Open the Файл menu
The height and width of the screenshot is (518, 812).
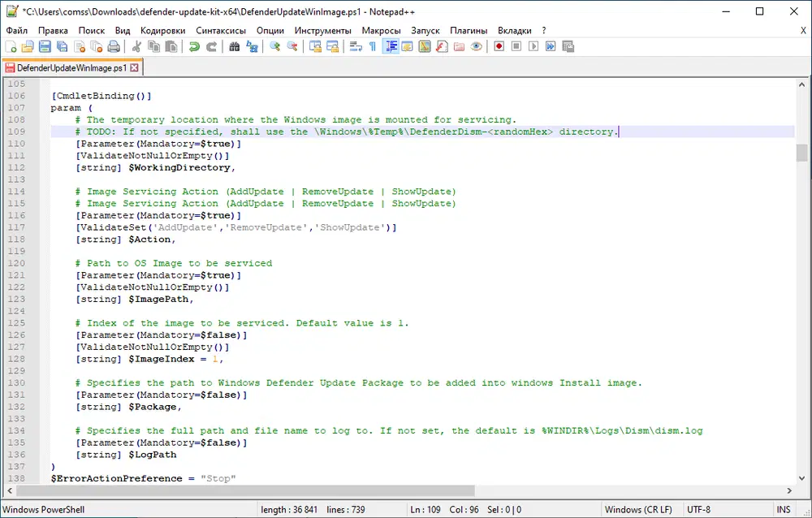(17, 30)
